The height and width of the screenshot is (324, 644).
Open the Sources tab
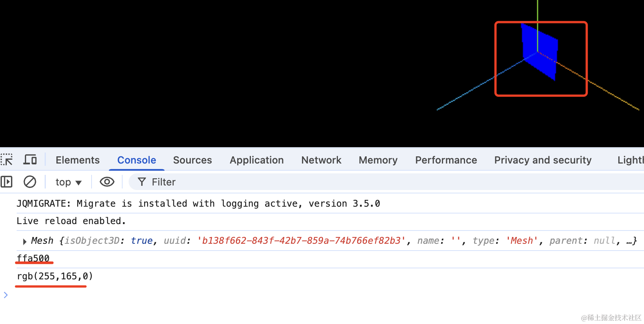click(193, 160)
